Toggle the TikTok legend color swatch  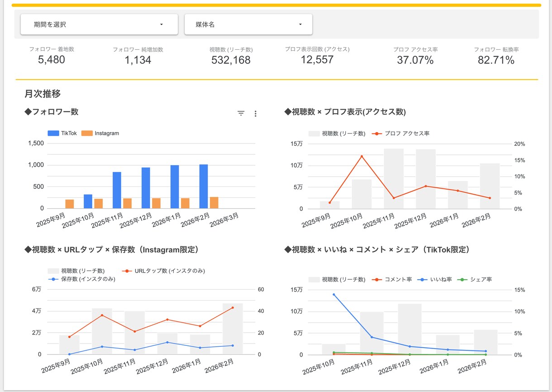53,134
